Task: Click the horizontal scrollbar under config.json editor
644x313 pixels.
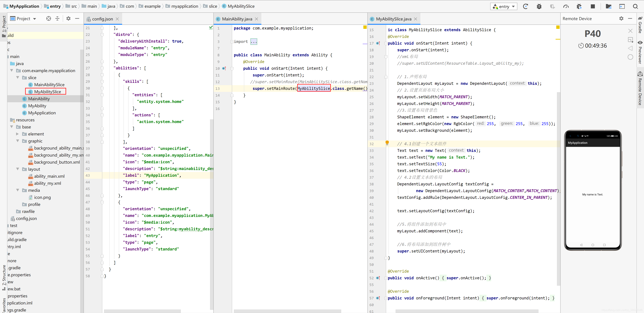Action: 142,311
